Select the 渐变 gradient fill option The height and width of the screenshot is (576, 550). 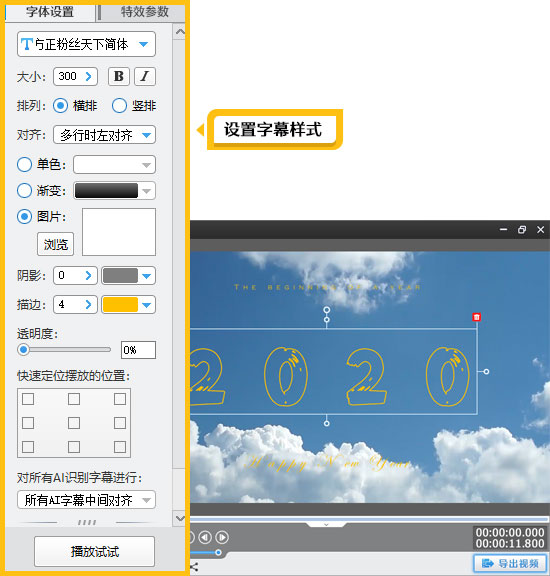24,191
